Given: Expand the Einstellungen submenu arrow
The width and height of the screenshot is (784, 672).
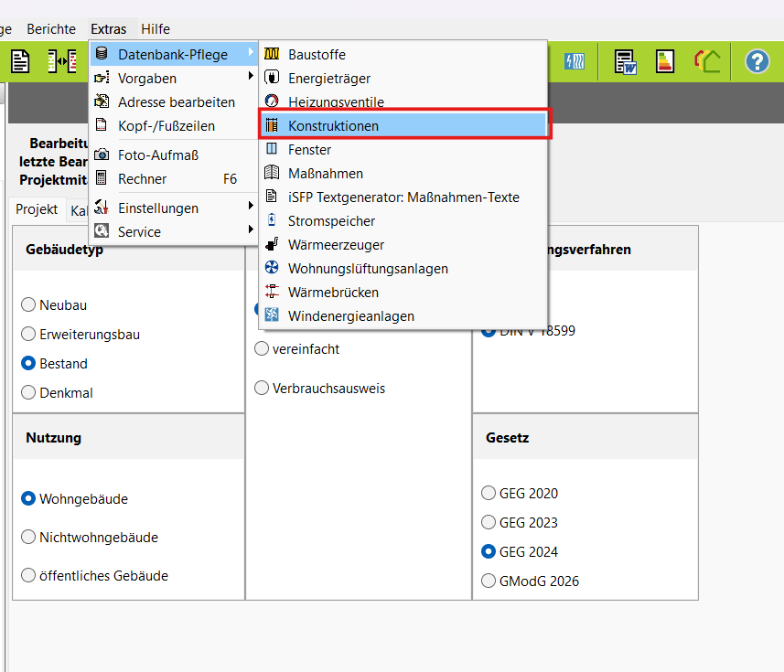Looking at the screenshot, I should [251, 206].
